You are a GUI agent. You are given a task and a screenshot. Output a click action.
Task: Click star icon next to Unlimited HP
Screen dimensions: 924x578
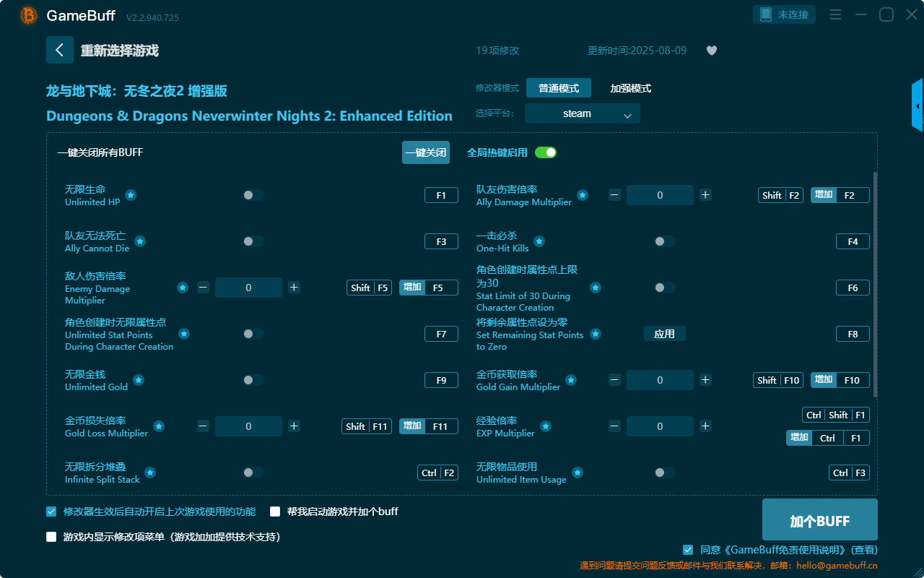[x=131, y=195]
